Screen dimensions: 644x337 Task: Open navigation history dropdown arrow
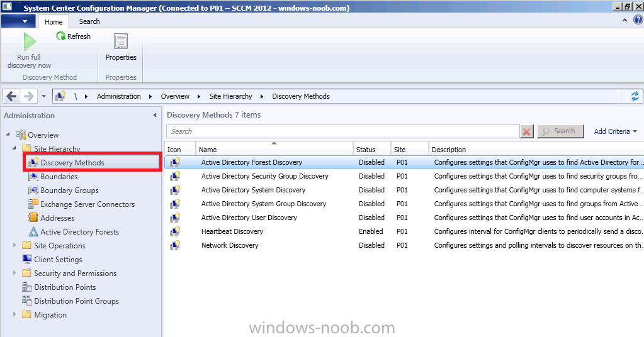pyautogui.click(x=43, y=96)
